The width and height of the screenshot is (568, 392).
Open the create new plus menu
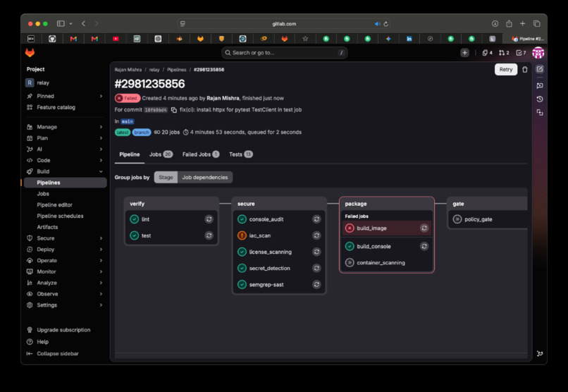pos(465,53)
